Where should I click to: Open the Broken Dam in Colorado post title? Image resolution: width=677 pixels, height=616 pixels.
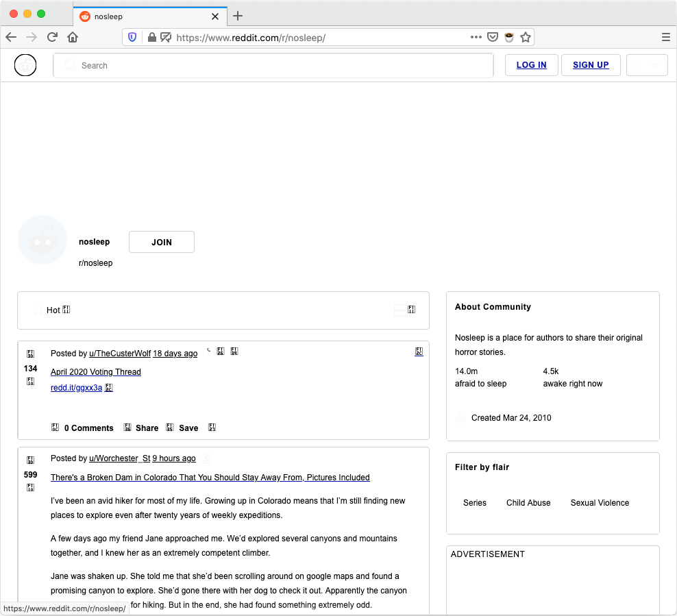point(210,478)
